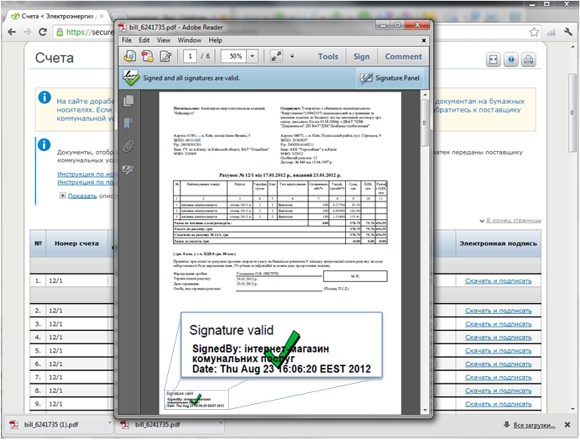Click the browser bookmark star icon
The height and width of the screenshot is (440, 580).
point(534,32)
